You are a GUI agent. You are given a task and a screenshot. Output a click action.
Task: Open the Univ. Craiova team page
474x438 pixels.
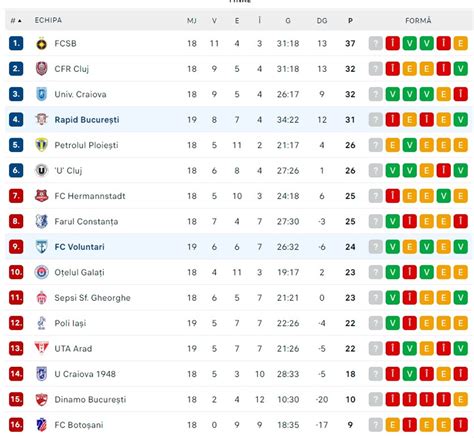pos(80,94)
